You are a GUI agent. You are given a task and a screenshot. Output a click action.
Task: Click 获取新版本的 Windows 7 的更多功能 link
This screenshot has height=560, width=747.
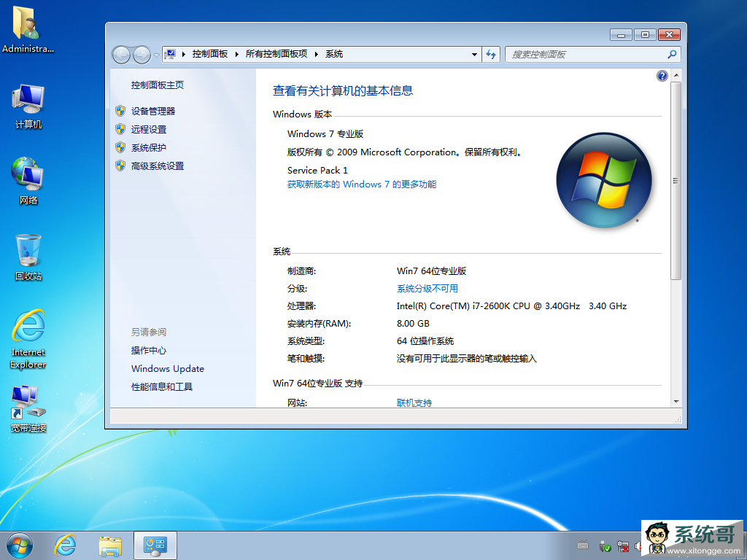tap(362, 184)
